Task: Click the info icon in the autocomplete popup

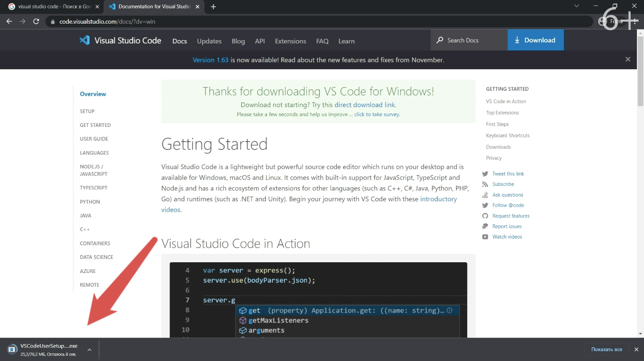Action: tap(449, 310)
